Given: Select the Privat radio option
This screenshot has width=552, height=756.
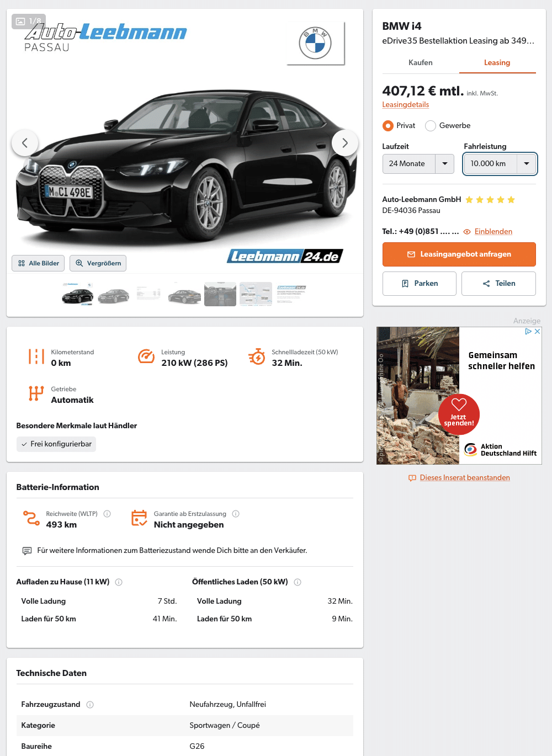Looking at the screenshot, I should [x=388, y=126].
